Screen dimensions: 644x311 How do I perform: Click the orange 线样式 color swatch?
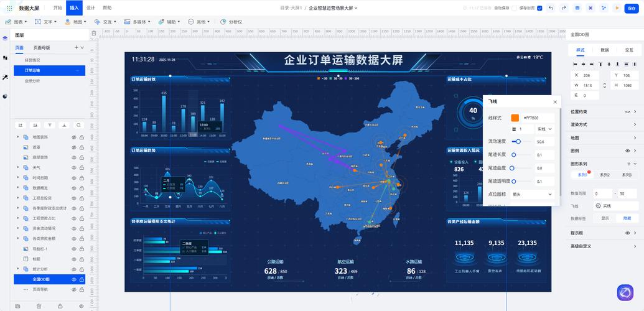515,118
